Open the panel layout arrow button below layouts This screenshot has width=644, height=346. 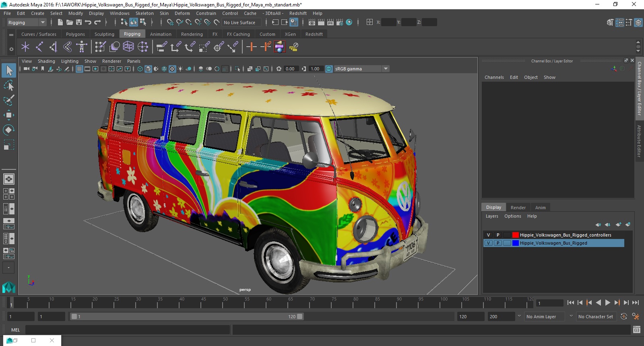[x=8, y=268]
